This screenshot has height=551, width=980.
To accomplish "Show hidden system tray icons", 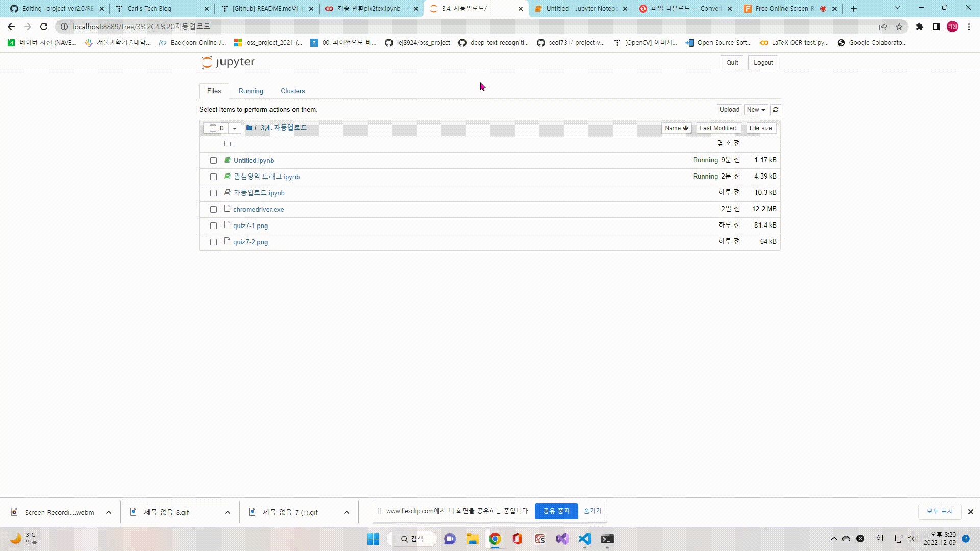I will click(x=834, y=539).
